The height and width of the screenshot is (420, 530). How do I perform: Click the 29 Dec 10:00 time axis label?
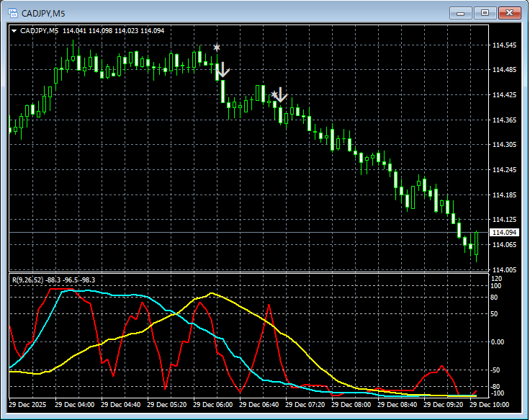[x=490, y=405]
